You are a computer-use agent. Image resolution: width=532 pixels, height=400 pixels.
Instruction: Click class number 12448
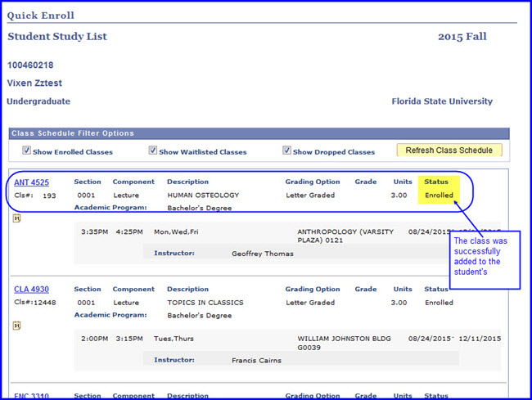[x=44, y=303]
